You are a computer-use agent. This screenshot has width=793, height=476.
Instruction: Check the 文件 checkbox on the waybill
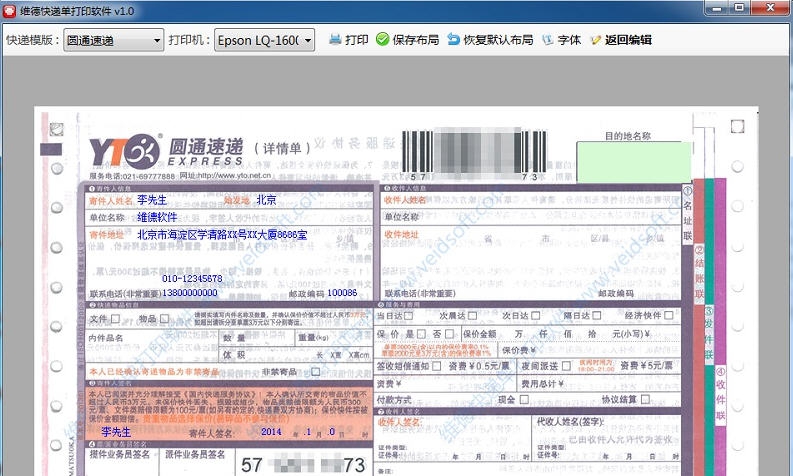115,319
